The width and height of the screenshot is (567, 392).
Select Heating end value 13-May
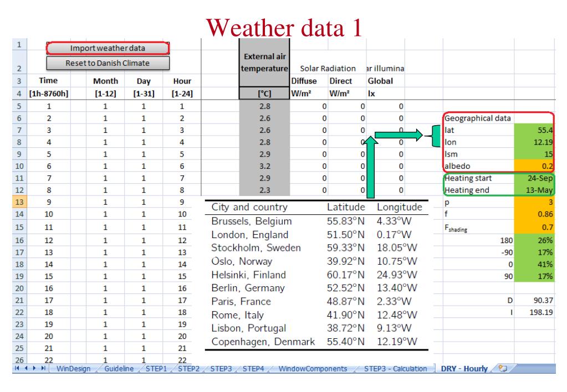(534, 190)
